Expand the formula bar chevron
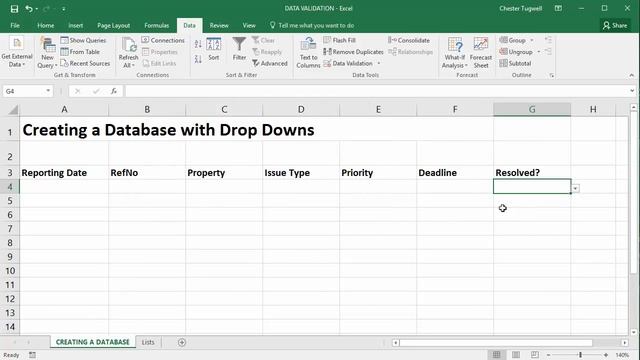 click(x=632, y=91)
